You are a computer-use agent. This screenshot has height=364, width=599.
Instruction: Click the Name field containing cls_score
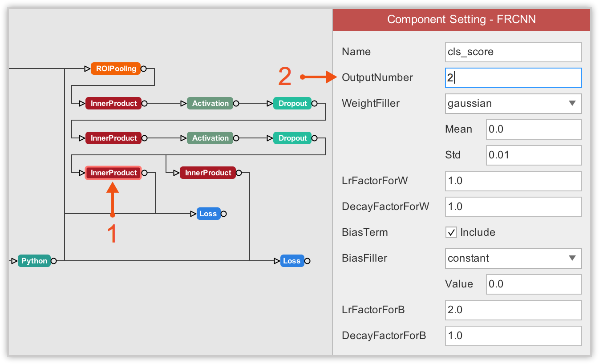coord(513,52)
